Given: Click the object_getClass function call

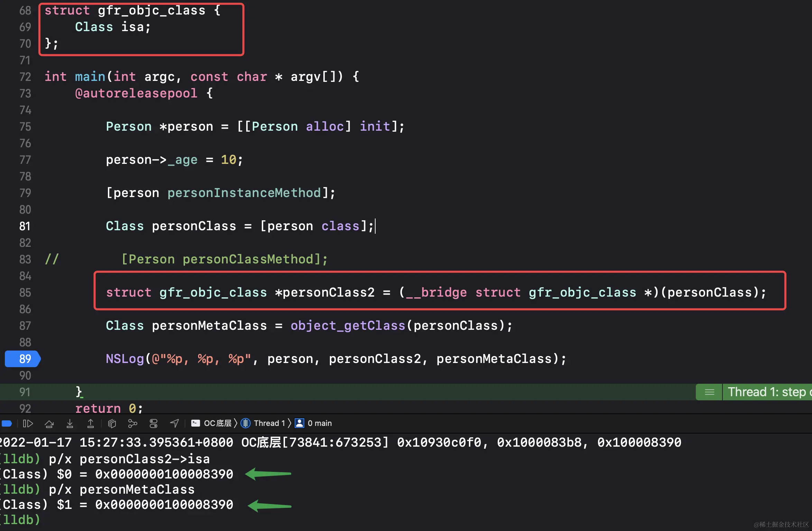Looking at the screenshot, I should click(x=348, y=326).
